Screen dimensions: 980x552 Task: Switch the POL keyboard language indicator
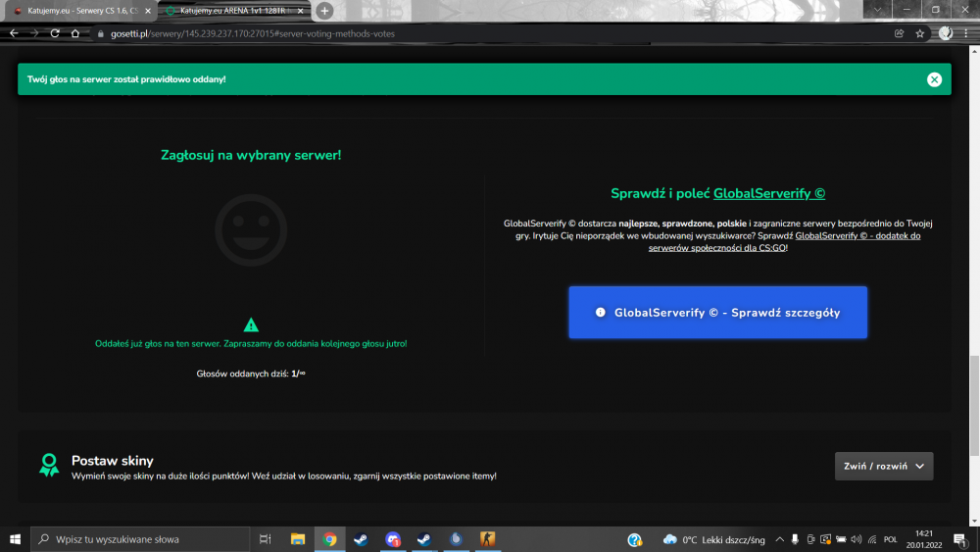click(891, 539)
